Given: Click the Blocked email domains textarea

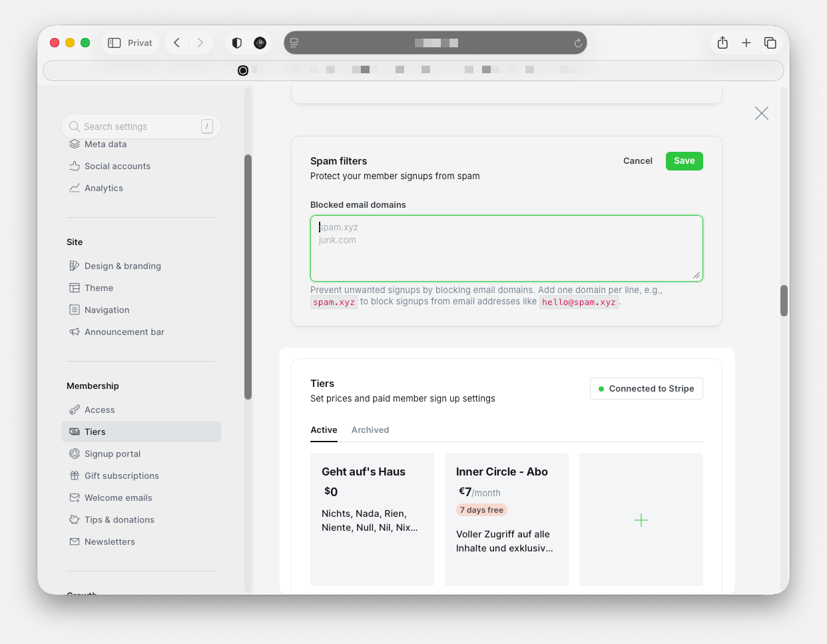Looking at the screenshot, I should pyautogui.click(x=507, y=248).
